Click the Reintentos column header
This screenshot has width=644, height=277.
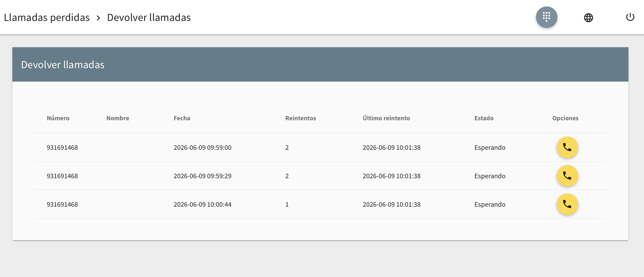click(x=301, y=118)
